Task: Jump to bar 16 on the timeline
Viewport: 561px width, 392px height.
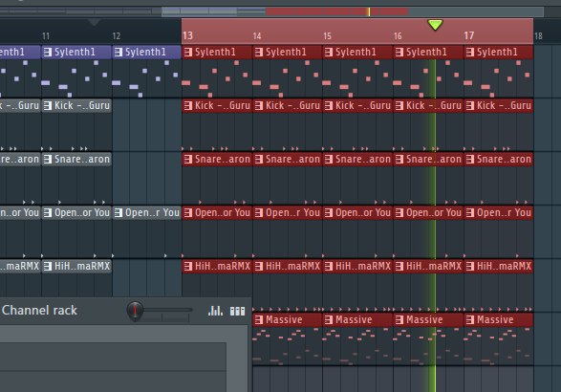Action: click(x=398, y=36)
